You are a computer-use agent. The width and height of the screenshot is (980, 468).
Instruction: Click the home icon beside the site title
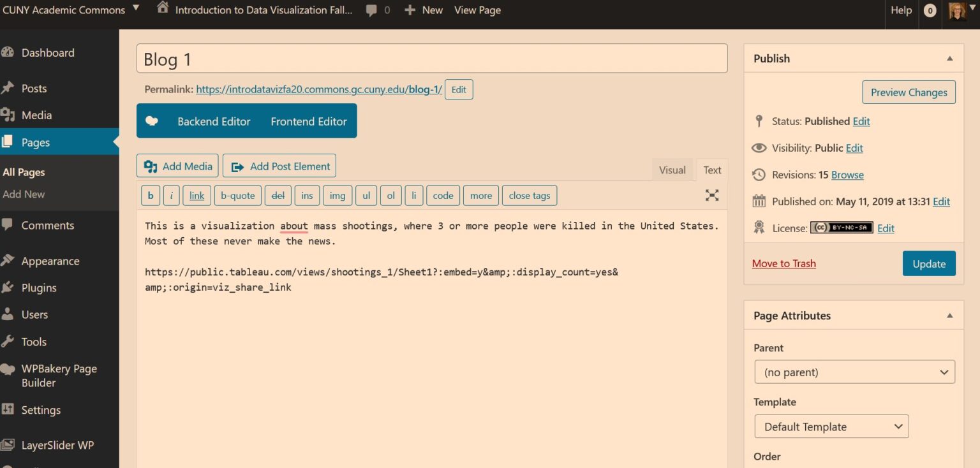162,8
